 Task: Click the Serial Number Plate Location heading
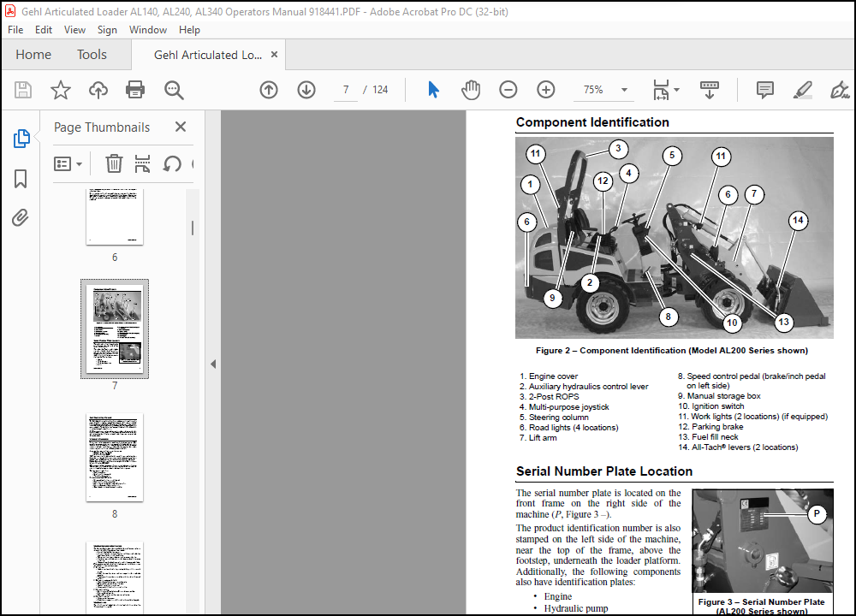604,471
